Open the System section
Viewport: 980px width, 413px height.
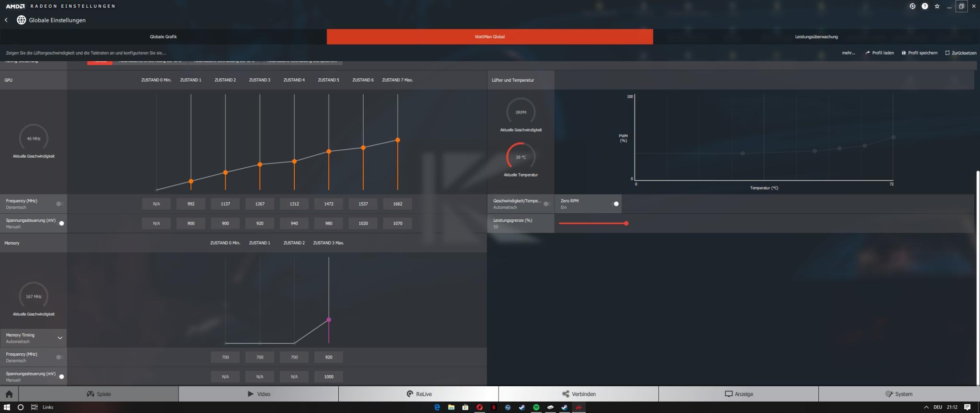(899, 394)
